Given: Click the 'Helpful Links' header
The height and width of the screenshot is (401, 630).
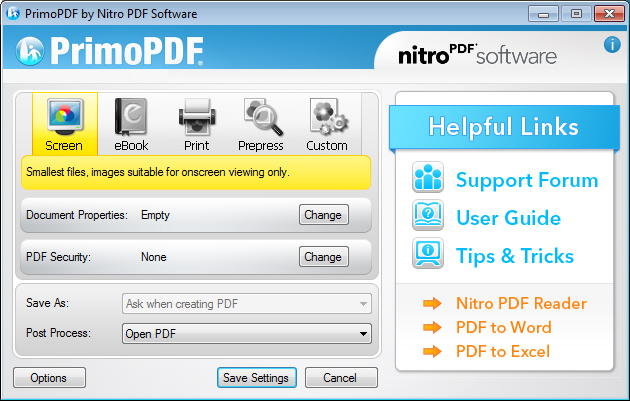Looking at the screenshot, I should coord(503,127).
